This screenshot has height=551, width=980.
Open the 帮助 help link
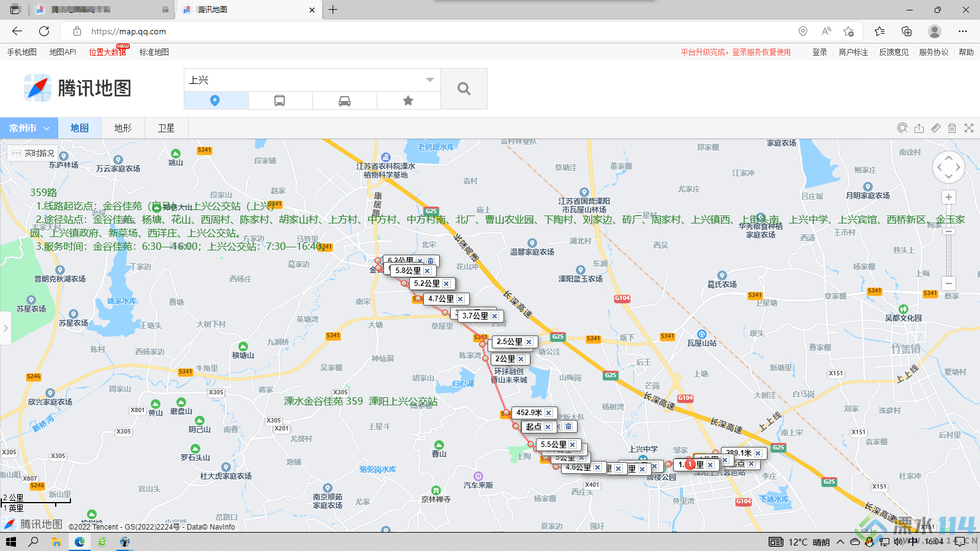tap(966, 52)
